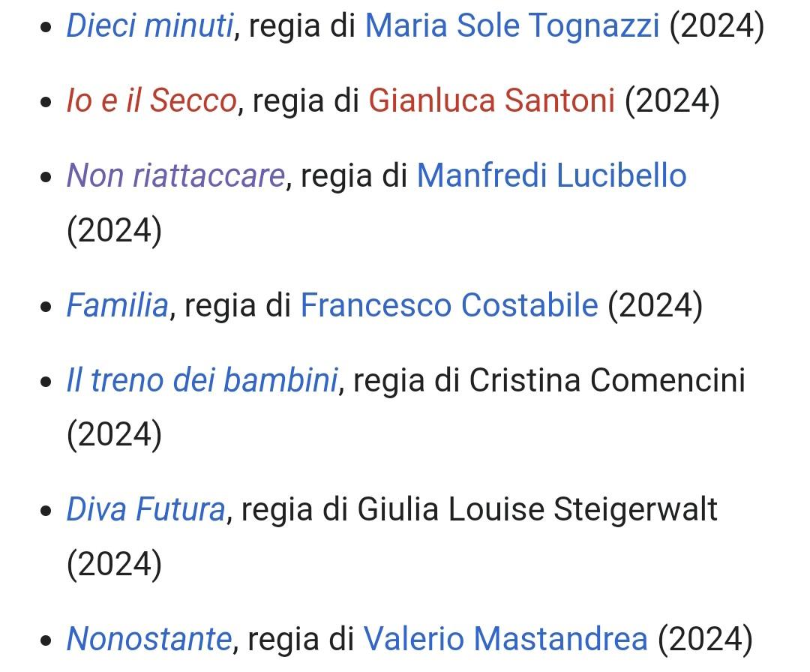This screenshot has width=810, height=672.
Task: Go to Valerio Mastandrea's page
Action: point(505,638)
